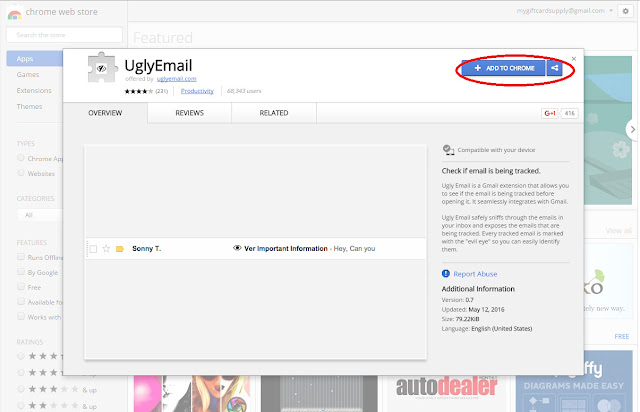The image size is (640, 412).
Task: Tick the checkbox on the Sonny T. email
Action: pos(93,249)
